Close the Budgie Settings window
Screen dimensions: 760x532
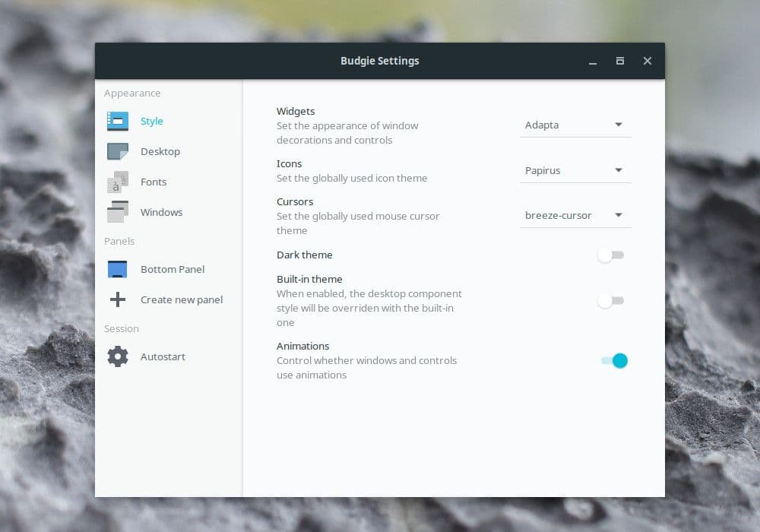[648, 61]
